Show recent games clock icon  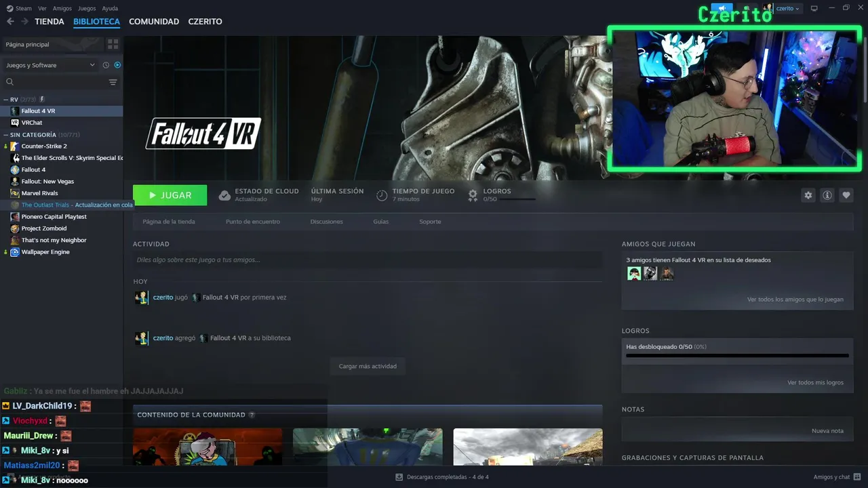[x=106, y=65]
